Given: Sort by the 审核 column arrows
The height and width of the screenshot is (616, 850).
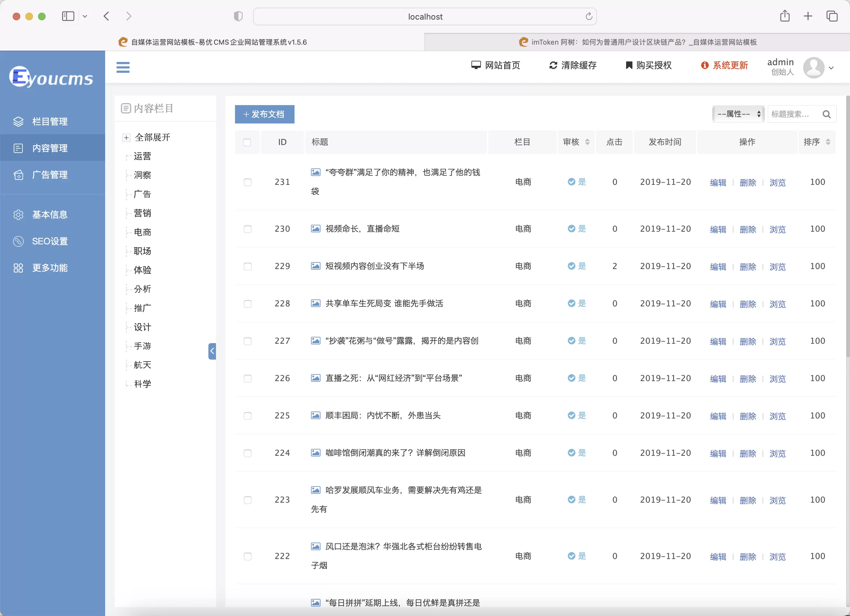Looking at the screenshot, I should pos(587,142).
